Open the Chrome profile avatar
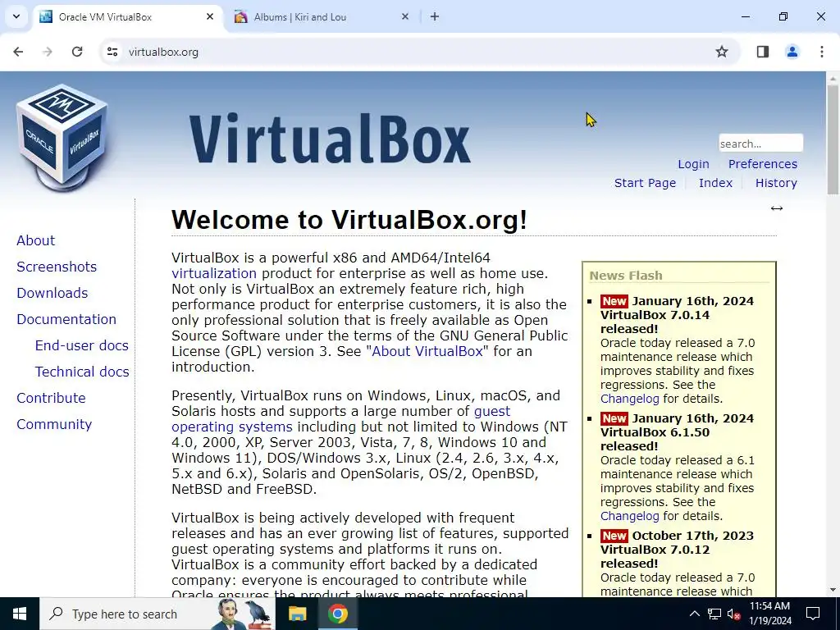Screen dimensions: 840x630 click(x=792, y=52)
